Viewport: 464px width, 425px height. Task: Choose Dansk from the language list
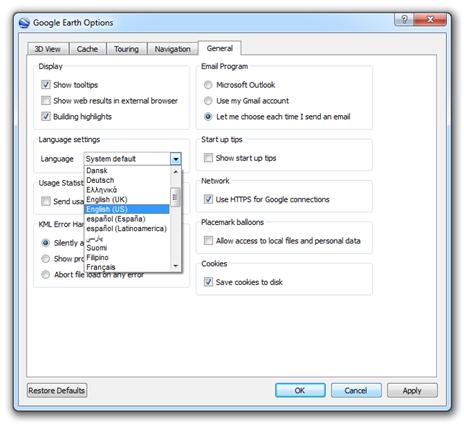pyautogui.click(x=127, y=171)
